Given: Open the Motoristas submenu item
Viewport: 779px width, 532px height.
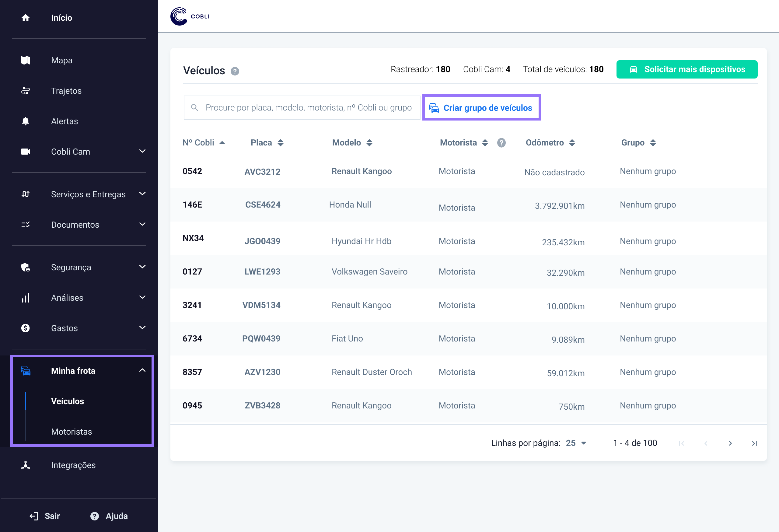Looking at the screenshot, I should pos(72,432).
